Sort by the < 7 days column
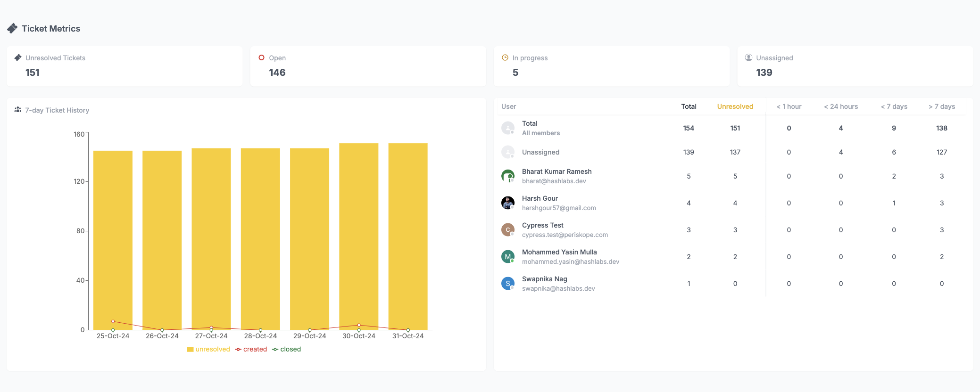 [894, 106]
